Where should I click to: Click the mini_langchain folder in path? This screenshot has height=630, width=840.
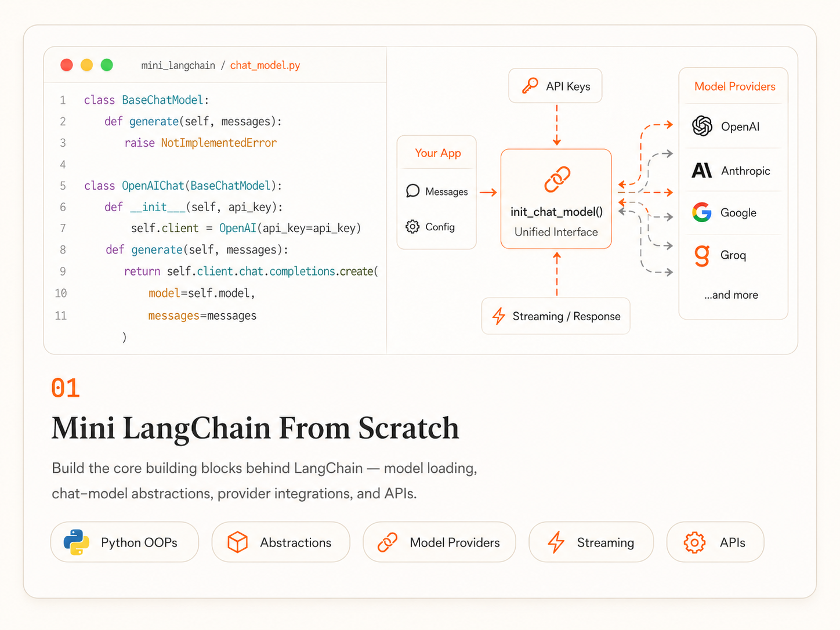point(178,65)
